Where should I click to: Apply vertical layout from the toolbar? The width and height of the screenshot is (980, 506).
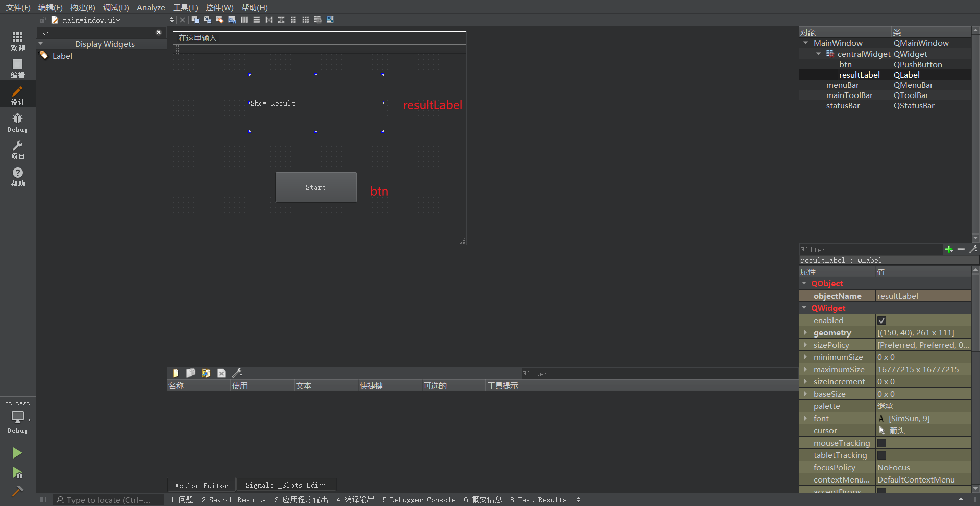[257, 20]
